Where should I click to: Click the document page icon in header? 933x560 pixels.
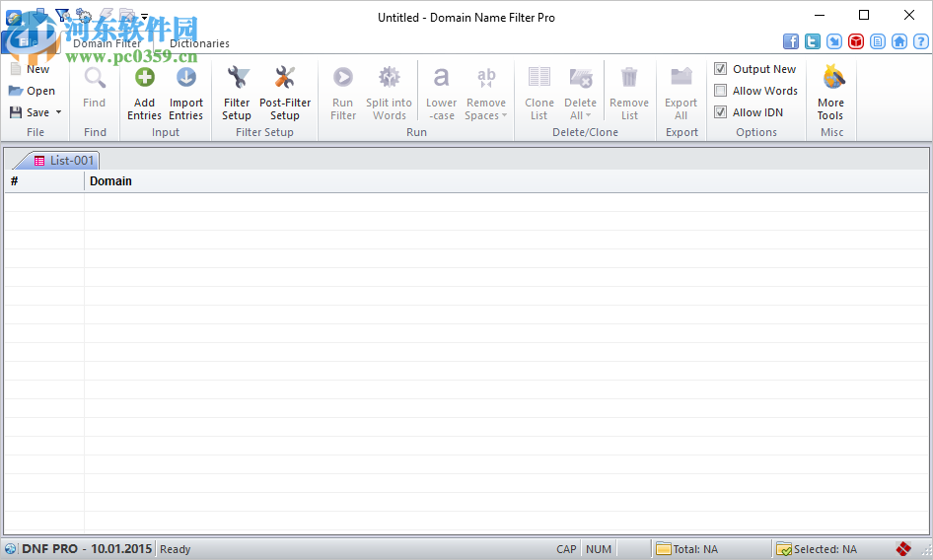878,41
